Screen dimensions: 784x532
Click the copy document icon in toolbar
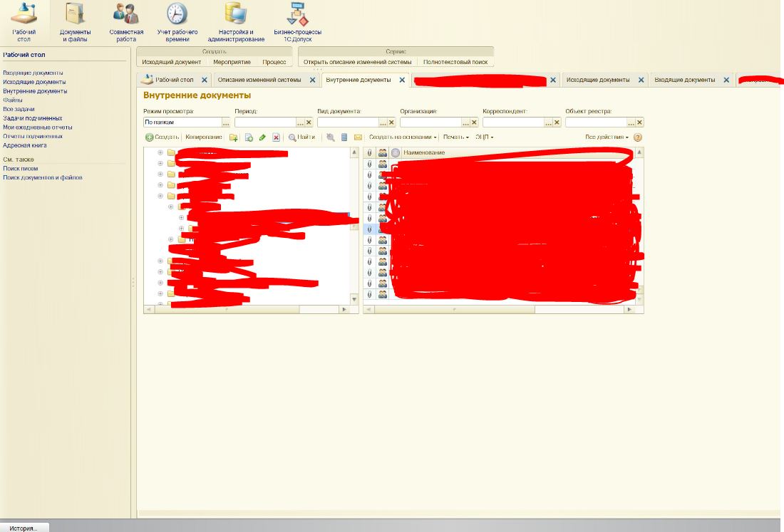pos(249,137)
